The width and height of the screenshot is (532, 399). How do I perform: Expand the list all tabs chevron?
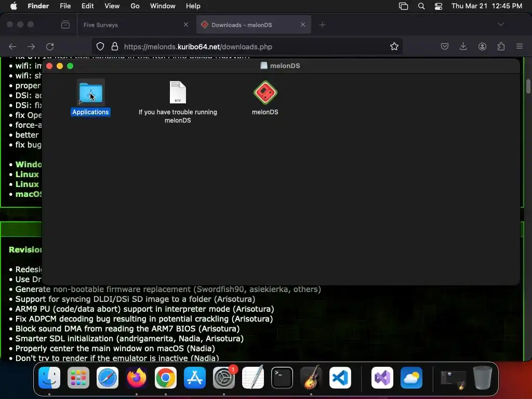click(501, 24)
